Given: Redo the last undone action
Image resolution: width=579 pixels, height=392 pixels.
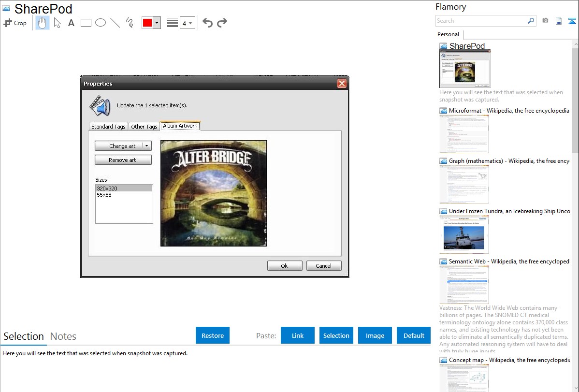Looking at the screenshot, I should tap(222, 23).
